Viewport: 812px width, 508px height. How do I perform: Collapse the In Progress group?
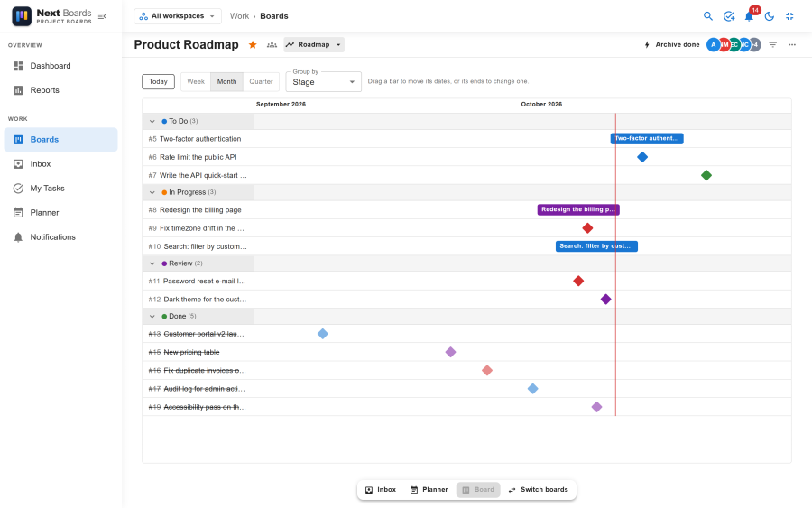[x=152, y=192]
